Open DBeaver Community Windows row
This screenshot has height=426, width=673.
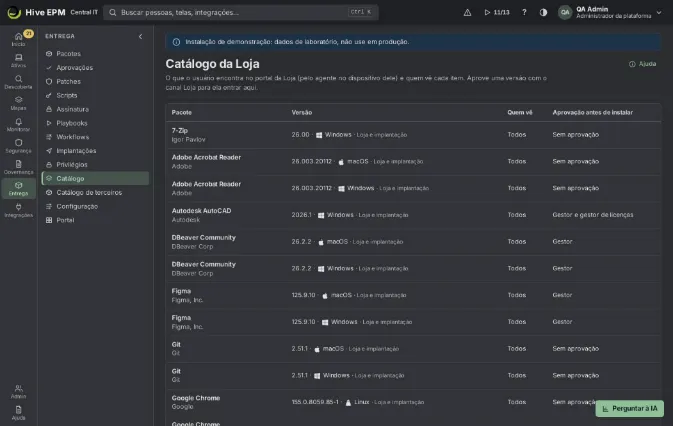(x=413, y=269)
